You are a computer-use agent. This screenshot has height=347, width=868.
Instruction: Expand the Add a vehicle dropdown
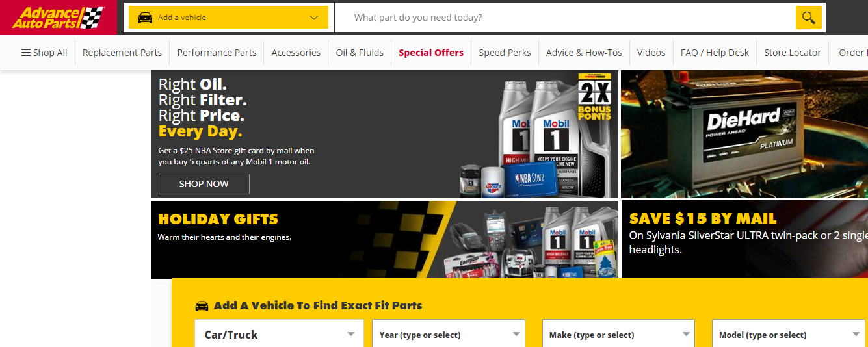pyautogui.click(x=228, y=18)
